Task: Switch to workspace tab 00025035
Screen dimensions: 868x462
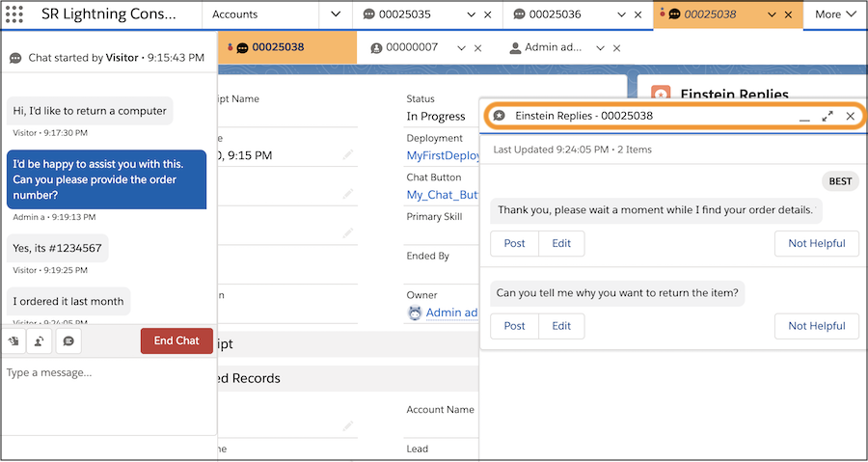Action: (404, 14)
